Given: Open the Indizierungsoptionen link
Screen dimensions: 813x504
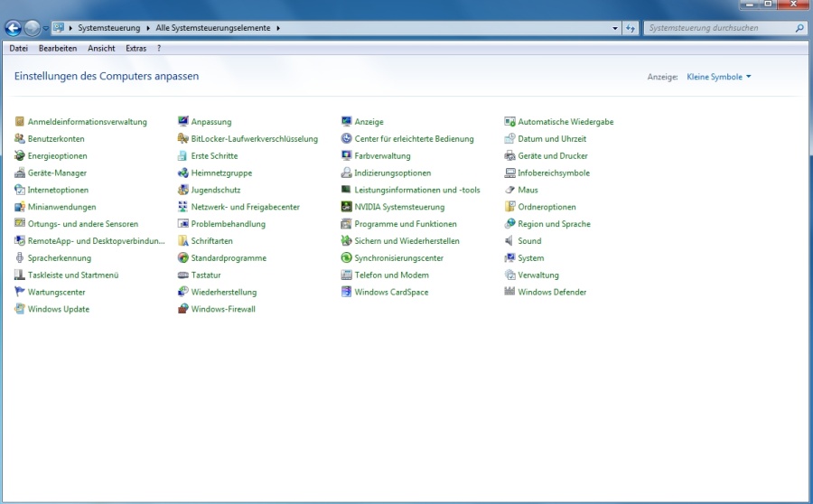Looking at the screenshot, I should coord(393,173).
